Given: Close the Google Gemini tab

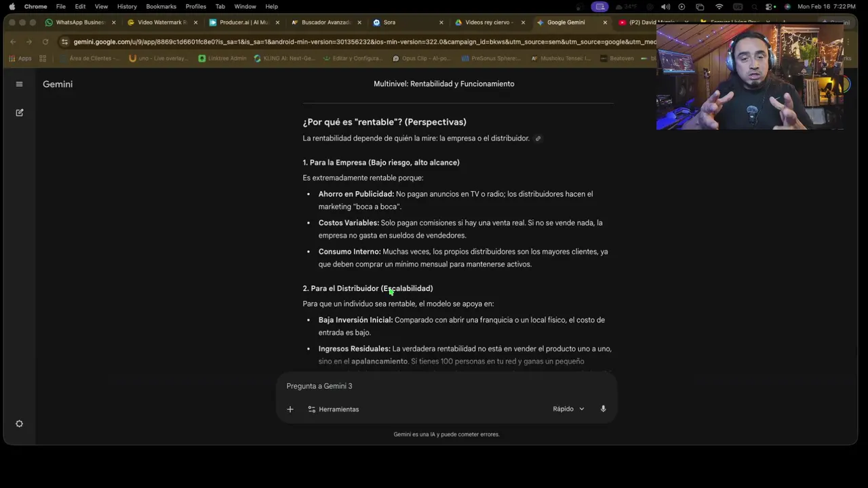Looking at the screenshot, I should point(605,22).
